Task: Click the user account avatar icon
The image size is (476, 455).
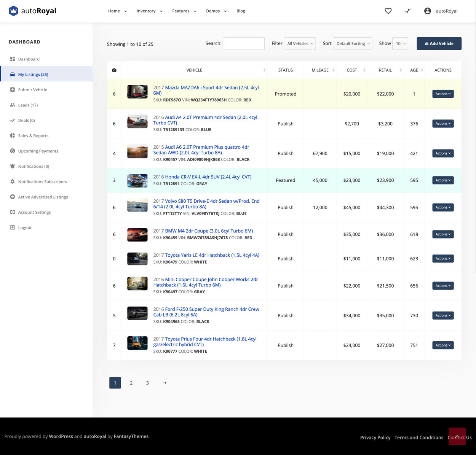Action: coord(428,11)
